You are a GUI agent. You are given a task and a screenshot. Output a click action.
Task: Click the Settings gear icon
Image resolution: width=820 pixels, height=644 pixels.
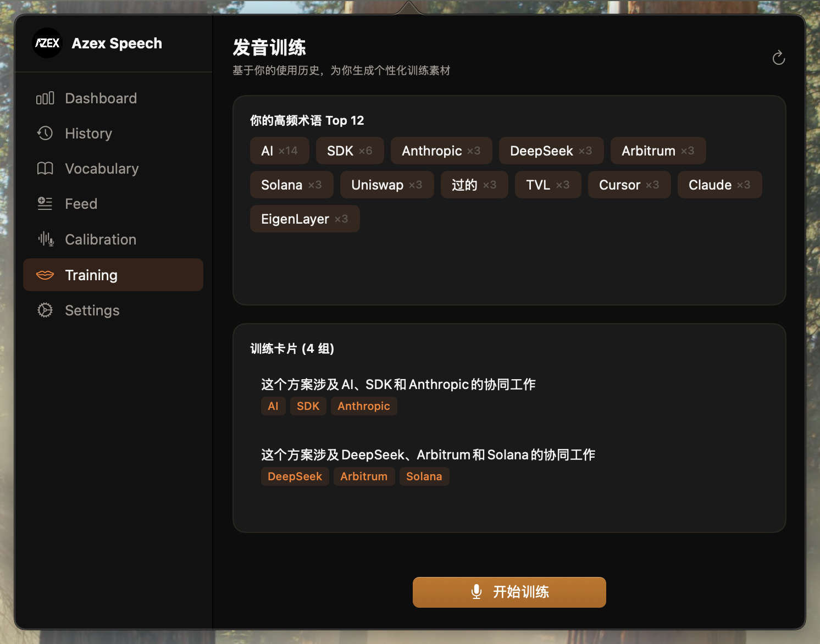point(45,310)
